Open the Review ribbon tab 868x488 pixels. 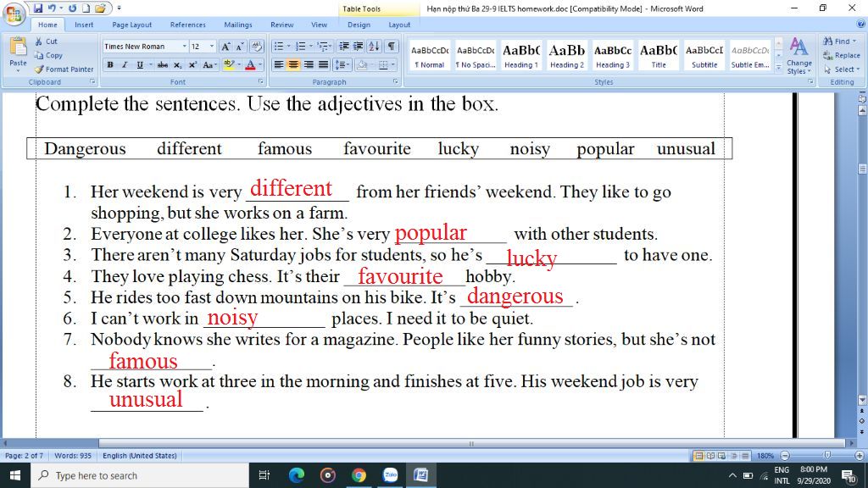pyautogui.click(x=281, y=25)
